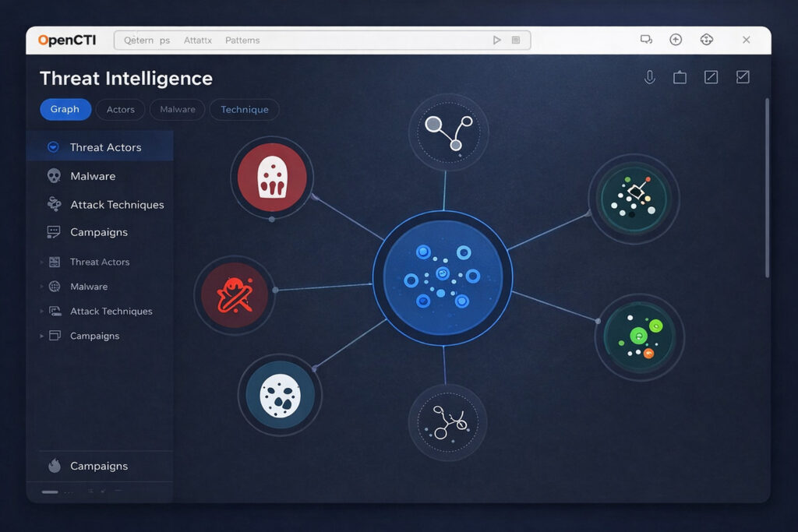This screenshot has width=798, height=532.
Task: Switch to the Technique tab
Action: click(244, 109)
